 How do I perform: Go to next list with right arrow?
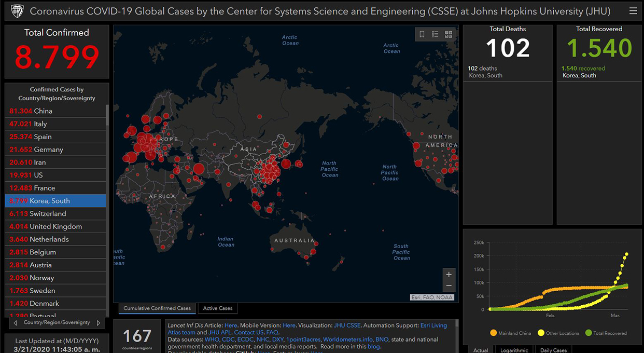(x=99, y=323)
